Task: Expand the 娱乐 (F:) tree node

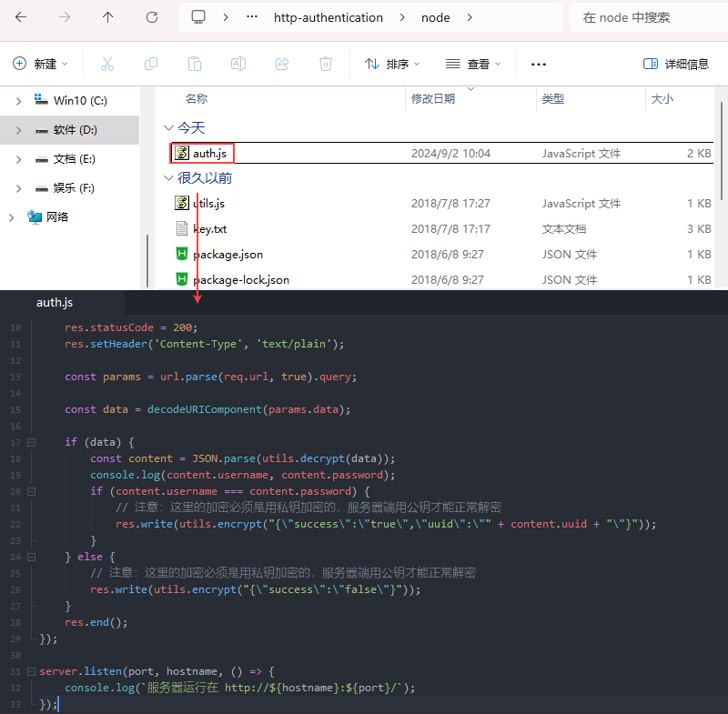Action: (18, 188)
